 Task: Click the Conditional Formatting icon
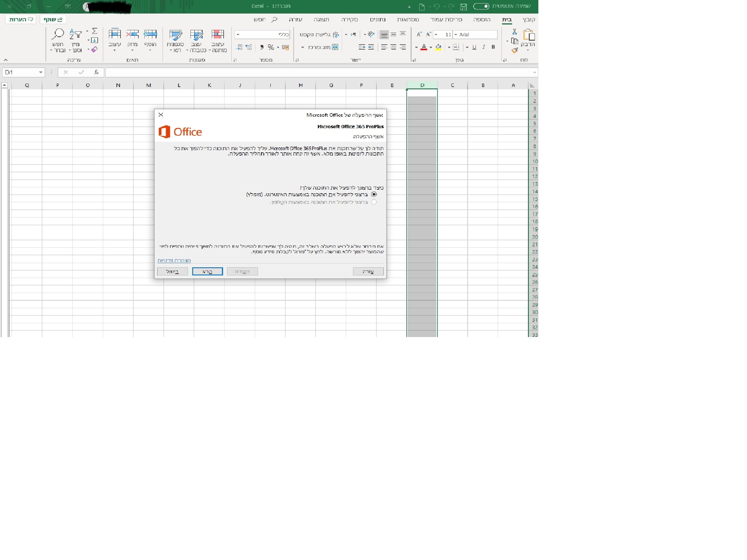coord(218,35)
